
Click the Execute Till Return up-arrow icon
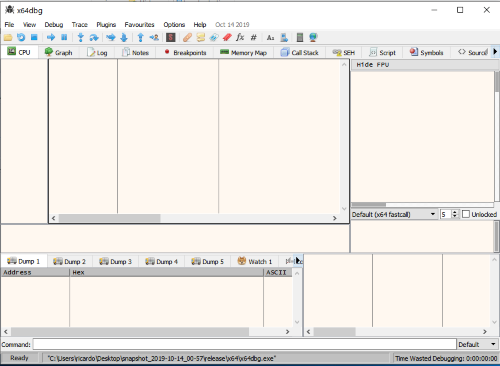pos(140,37)
